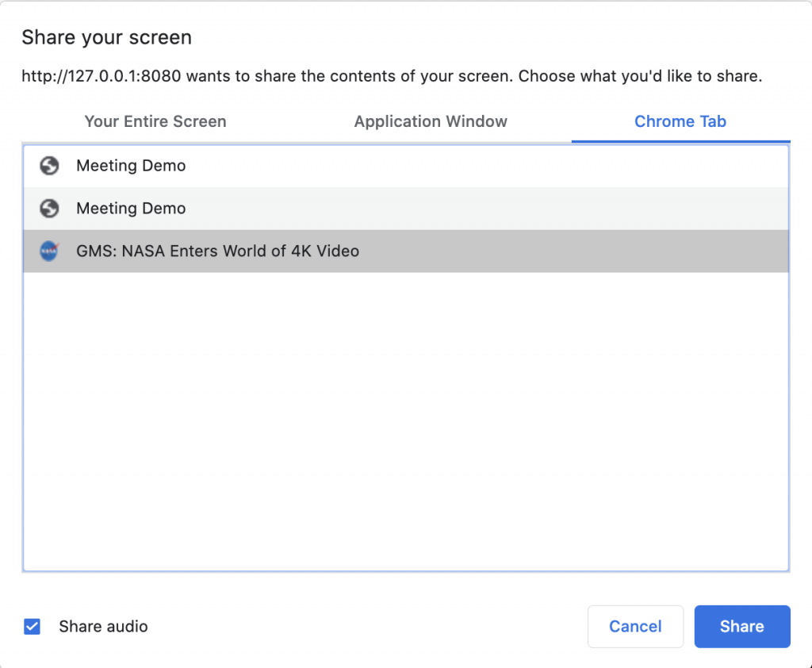Select the first Meeting Demo entry
Image resolution: width=812 pixels, height=668 pixels.
[x=238, y=166]
